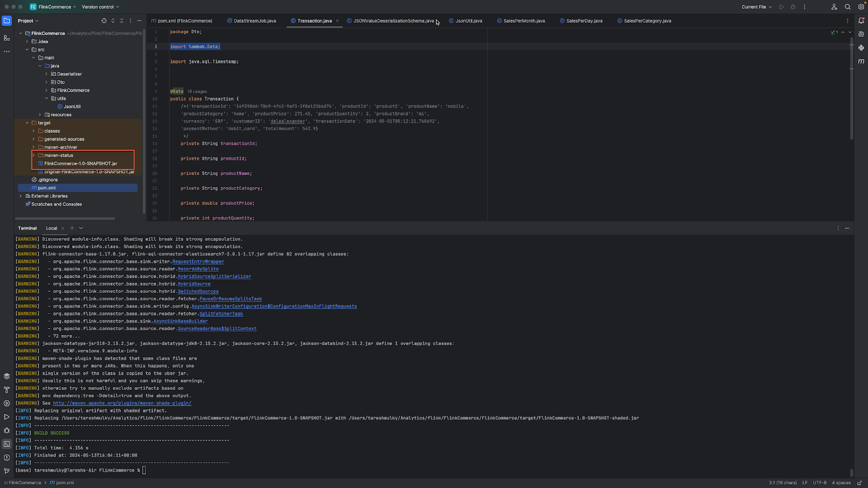
Task: Open AI Assistant spiral icon in right sidebar
Action: pyautogui.click(x=861, y=34)
